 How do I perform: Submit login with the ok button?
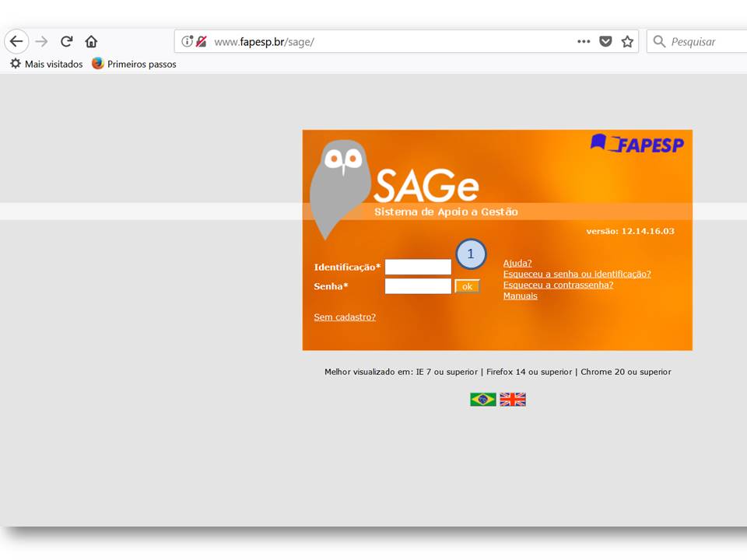pos(467,286)
